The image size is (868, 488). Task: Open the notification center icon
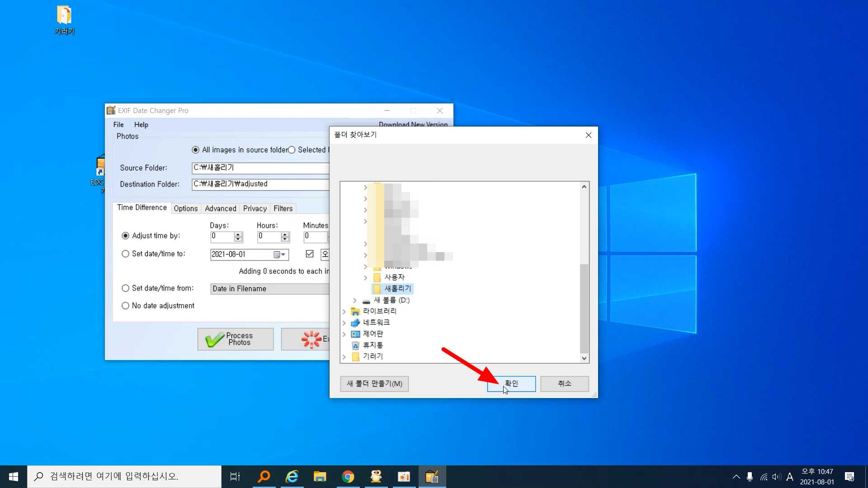849,477
